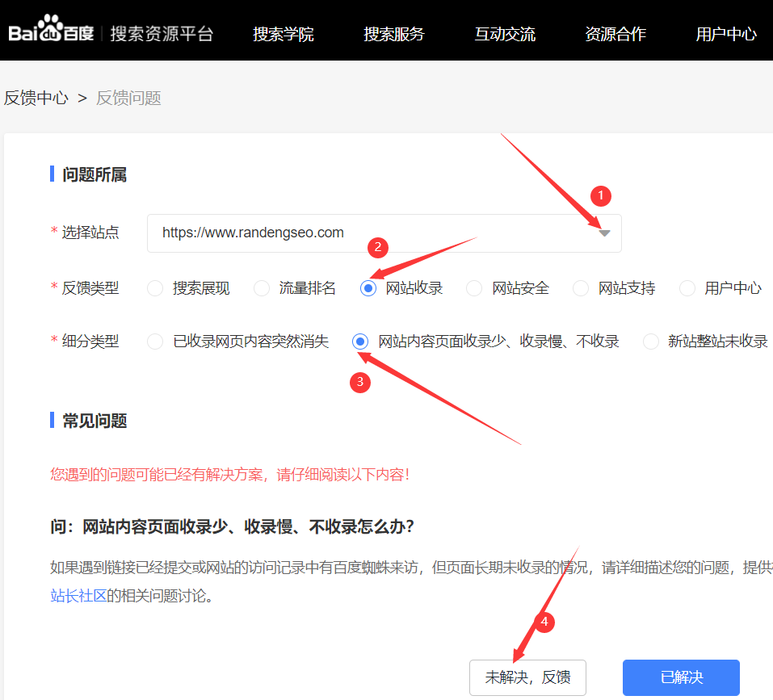Open the 搜索服务 navigation menu
The image size is (773, 700).
coord(393,34)
